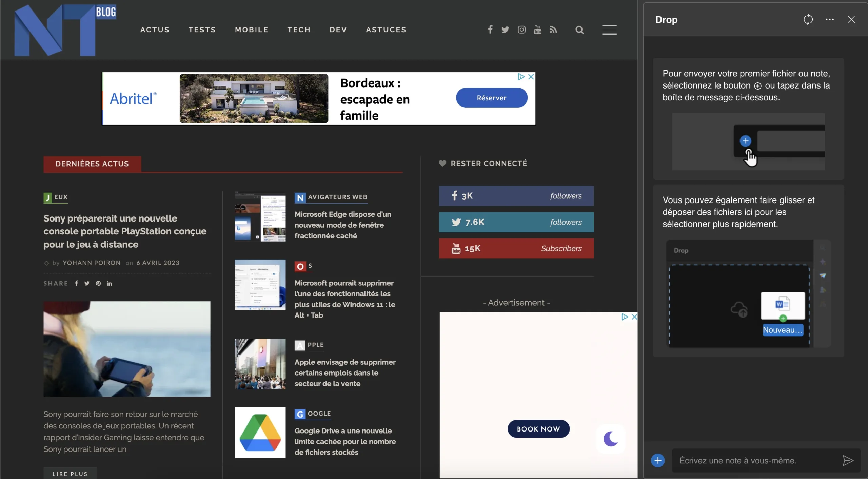Click the Sony handheld console image
868x479 pixels.
(x=127, y=349)
